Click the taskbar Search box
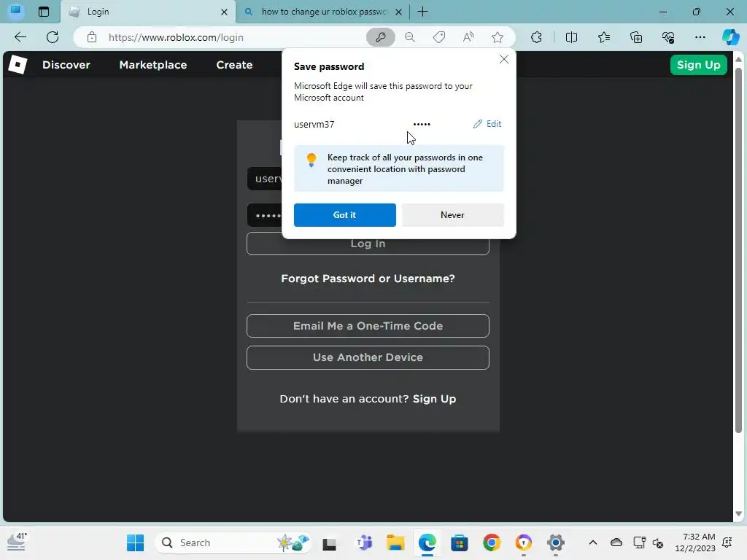The image size is (747, 560). pyautogui.click(x=233, y=542)
